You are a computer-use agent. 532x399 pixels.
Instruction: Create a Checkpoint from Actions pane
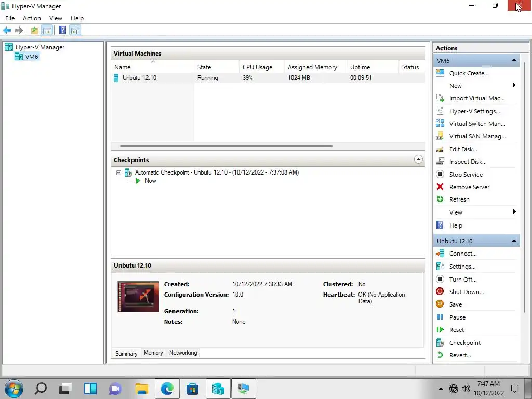click(x=465, y=343)
